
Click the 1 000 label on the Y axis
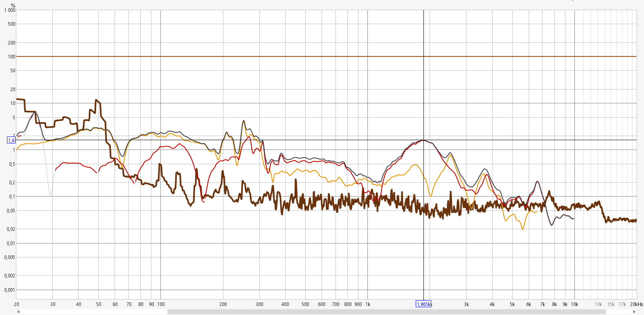tap(10, 10)
